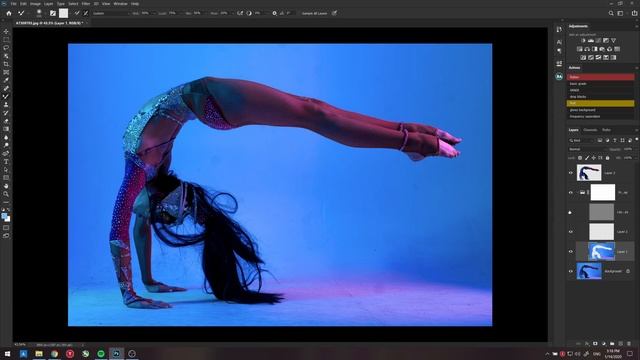Select the yellow action row
The height and width of the screenshot is (360, 640).
[x=600, y=103]
